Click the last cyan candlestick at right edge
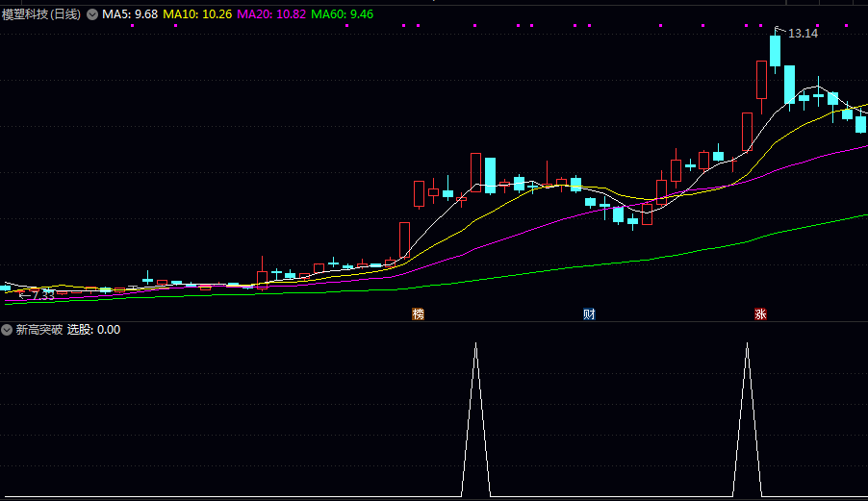Viewport: 868px width, 501px height. (x=860, y=123)
